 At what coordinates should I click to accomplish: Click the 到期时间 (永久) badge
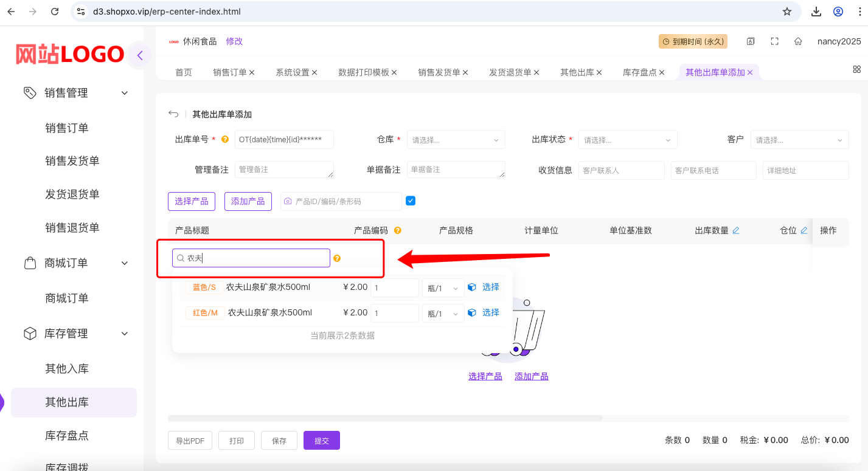click(x=693, y=41)
